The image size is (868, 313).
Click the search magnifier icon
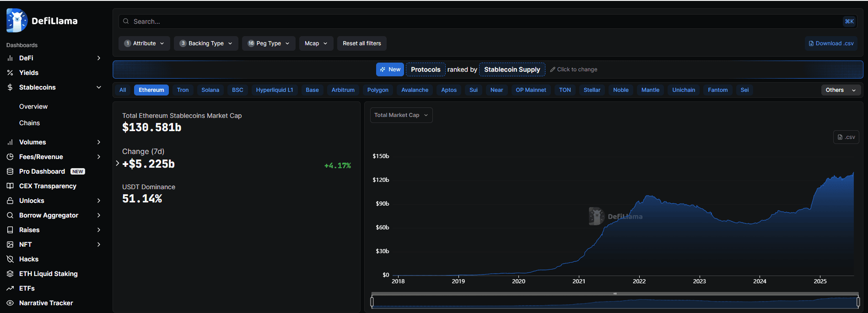pyautogui.click(x=126, y=21)
